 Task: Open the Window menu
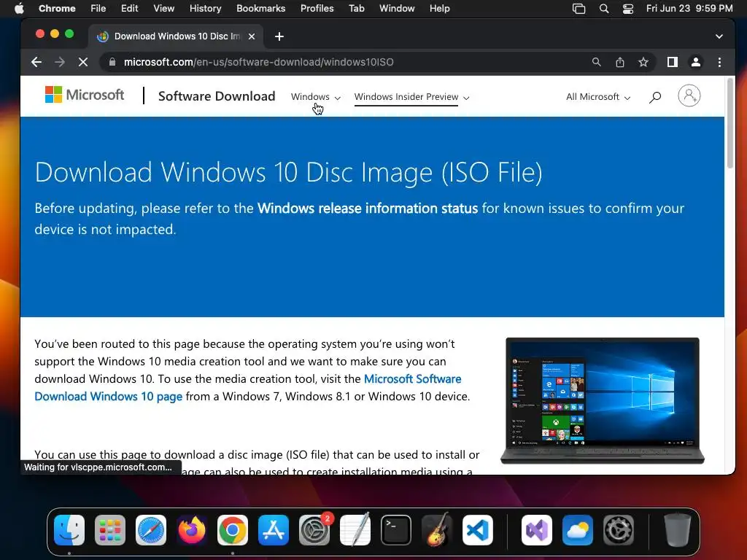click(397, 8)
